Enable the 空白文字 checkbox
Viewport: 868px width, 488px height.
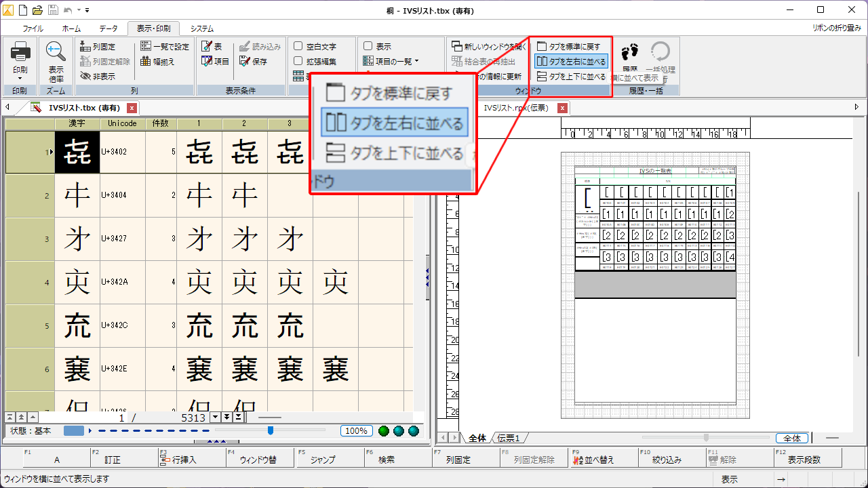[298, 47]
